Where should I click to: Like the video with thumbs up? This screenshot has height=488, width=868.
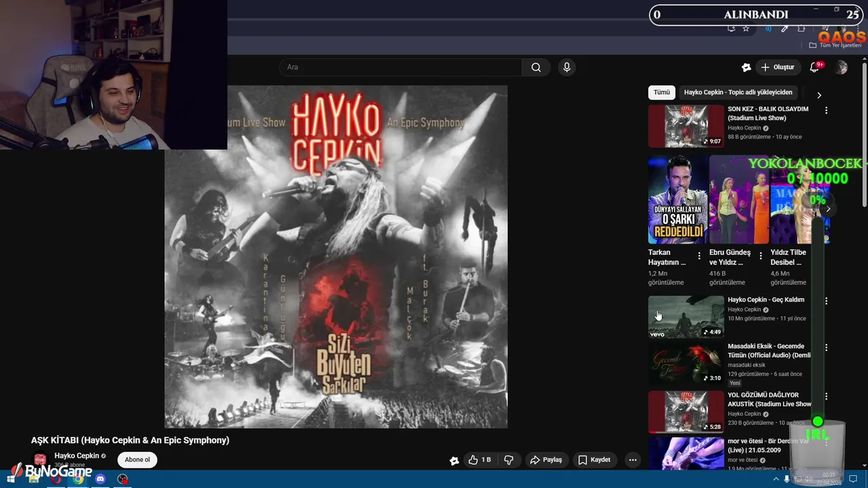pos(479,460)
